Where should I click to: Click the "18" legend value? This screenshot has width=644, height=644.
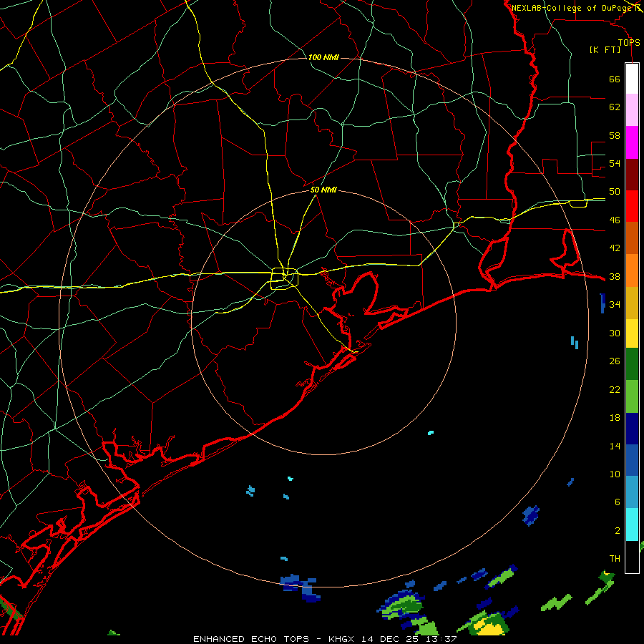click(x=615, y=418)
